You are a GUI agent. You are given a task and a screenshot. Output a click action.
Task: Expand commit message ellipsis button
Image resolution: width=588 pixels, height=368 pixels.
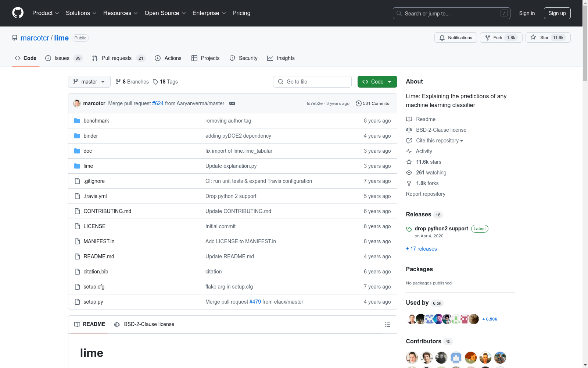point(232,103)
